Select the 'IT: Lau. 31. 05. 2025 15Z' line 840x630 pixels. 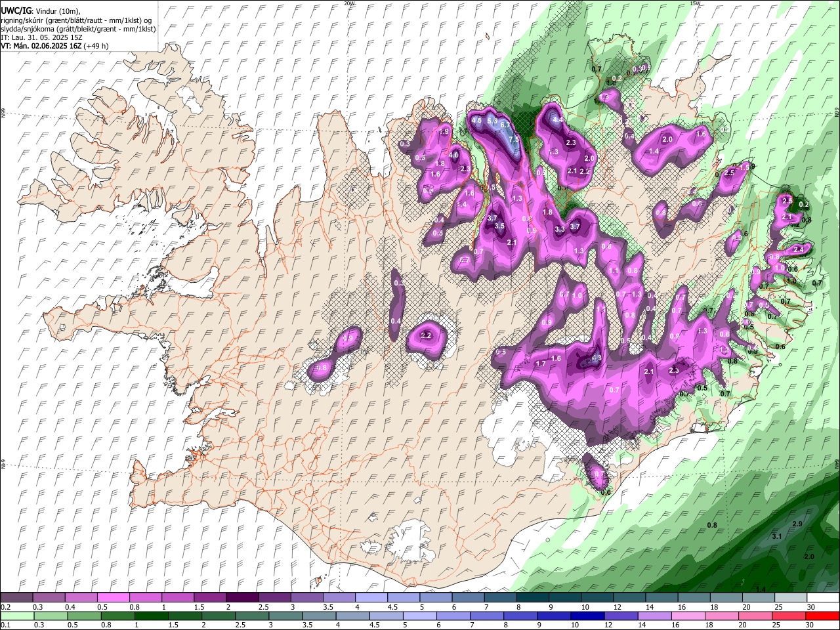pyautogui.click(x=42, y=37)
